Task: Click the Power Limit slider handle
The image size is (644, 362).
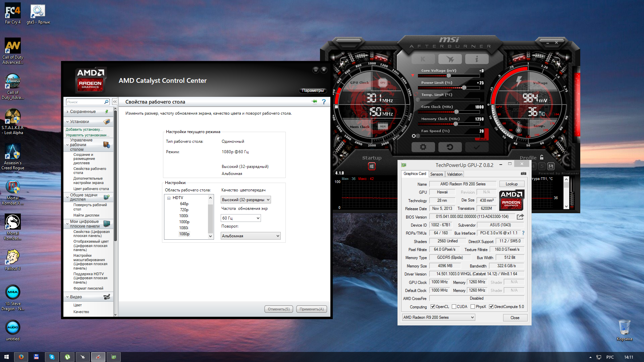Action: click(464, 88)
